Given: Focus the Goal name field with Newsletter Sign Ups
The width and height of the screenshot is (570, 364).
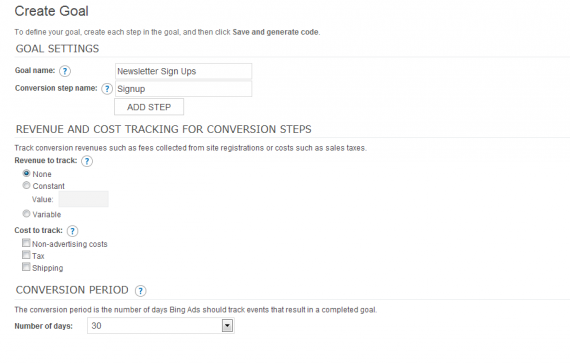Looking at the screenshot, I should pyautogui.click(x=184, y=71).
